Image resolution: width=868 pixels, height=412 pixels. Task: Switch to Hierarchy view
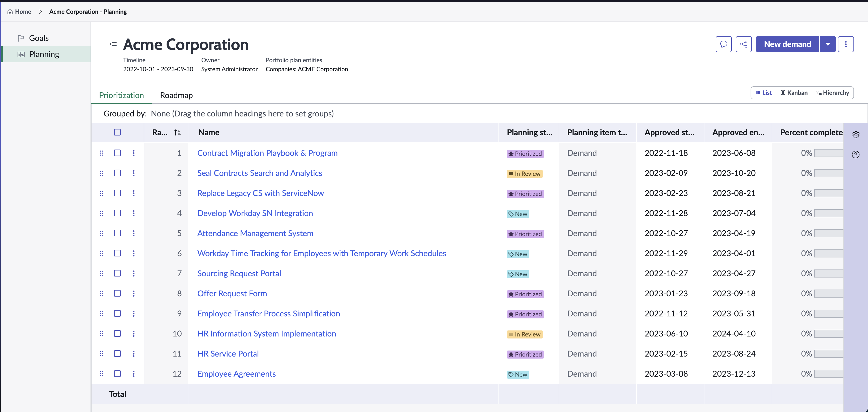[x=833, y=93]
